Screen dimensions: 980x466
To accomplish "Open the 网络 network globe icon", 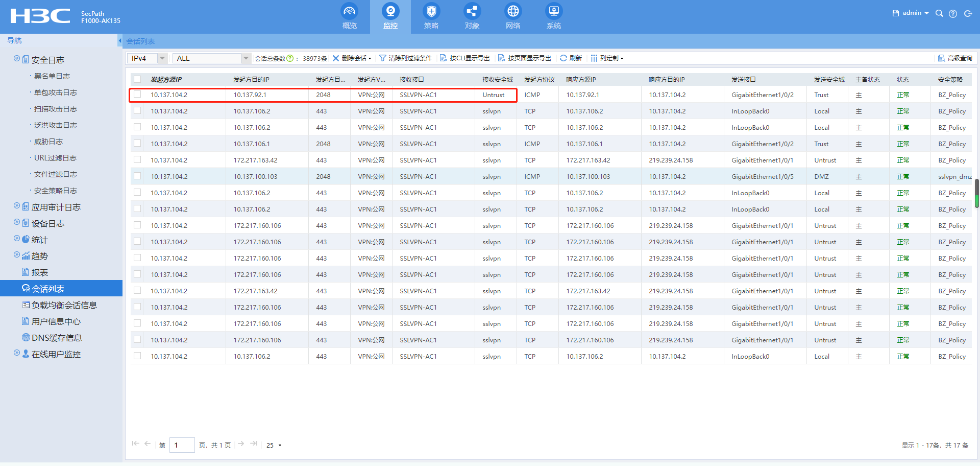I will coord(512,12).
